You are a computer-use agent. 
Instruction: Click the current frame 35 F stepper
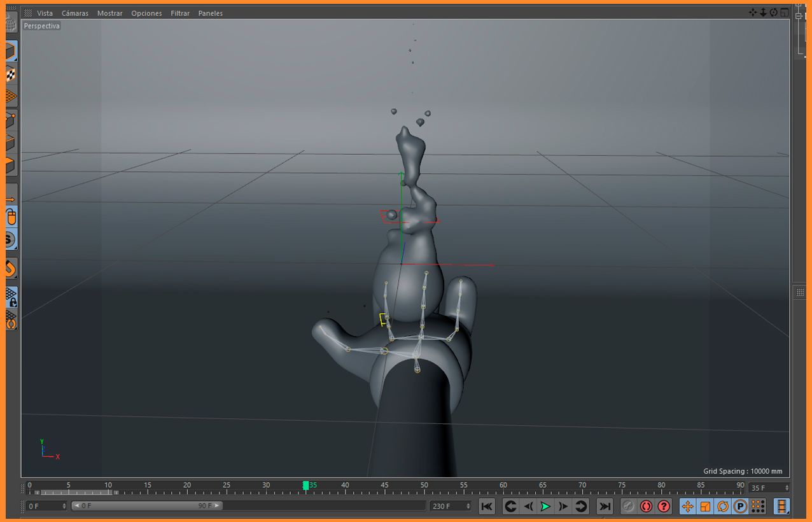click(769, 488)
